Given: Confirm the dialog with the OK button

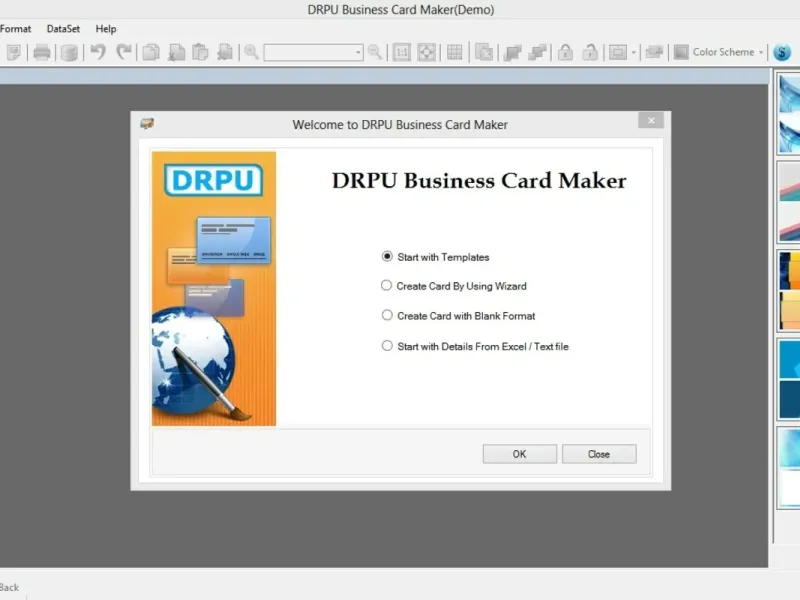Looking at the screenshot, I should [519, 454].
